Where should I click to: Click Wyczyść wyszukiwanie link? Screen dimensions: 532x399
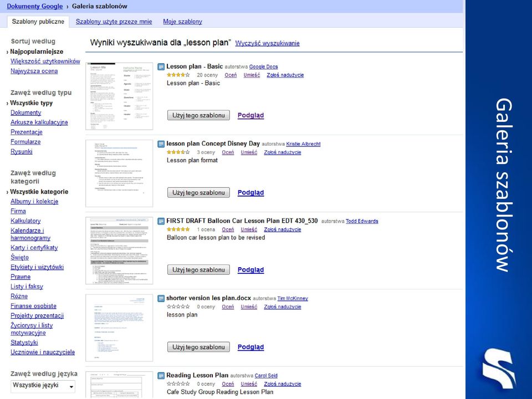tap(267, 43)
